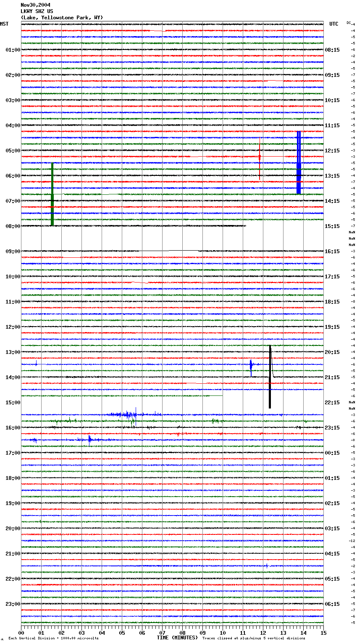Click the Lake, Yellowstone Park, WY location text
Viewport: 357px width, 644px height.
pos(62,18)
